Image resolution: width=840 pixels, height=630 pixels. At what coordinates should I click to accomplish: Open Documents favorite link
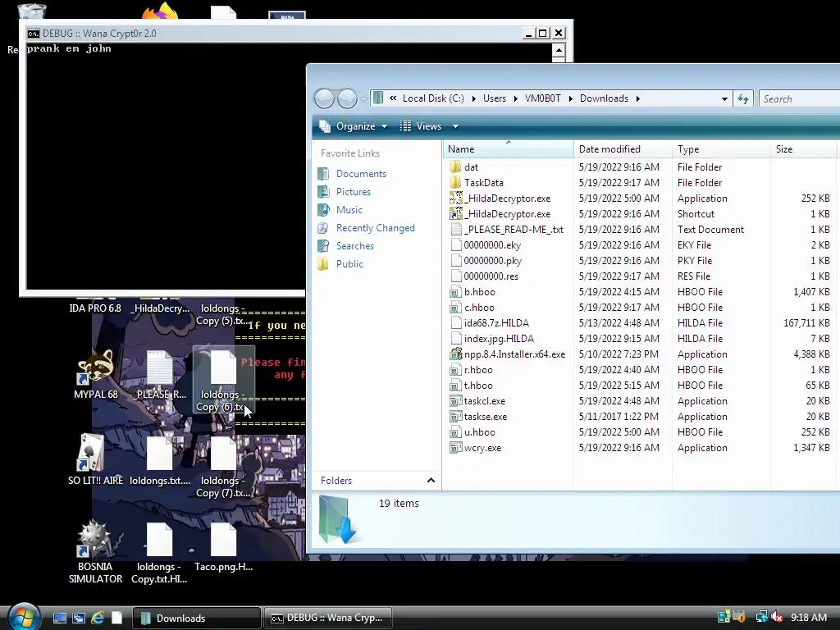(361, 174)
